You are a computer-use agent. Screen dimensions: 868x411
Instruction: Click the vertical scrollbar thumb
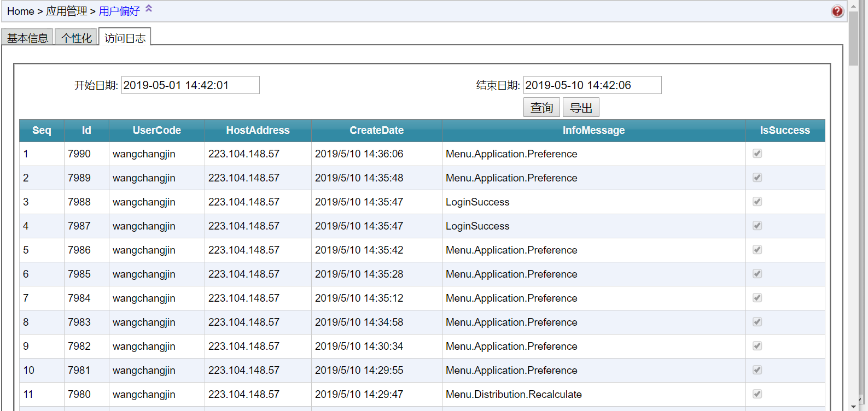click(x=853, y=38)
